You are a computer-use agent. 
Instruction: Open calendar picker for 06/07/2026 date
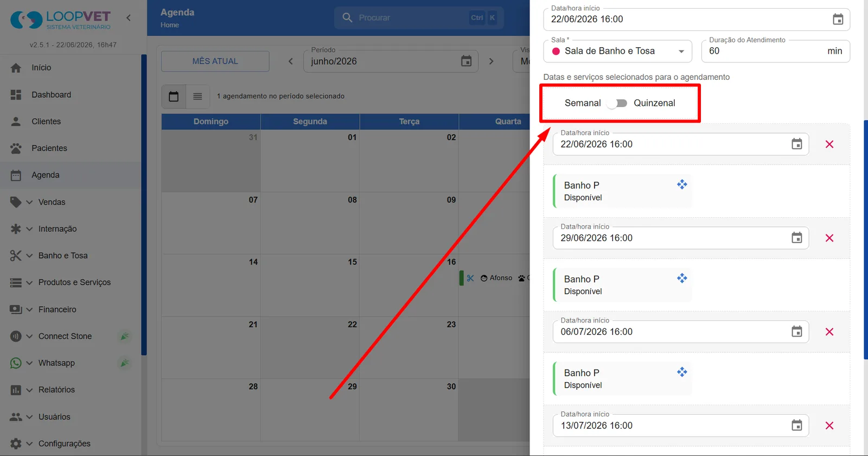(x=796, y=332)
